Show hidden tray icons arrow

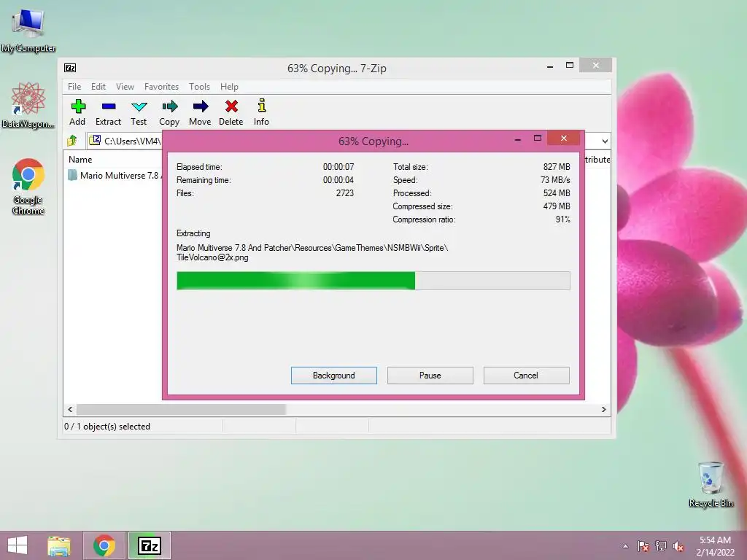pos(625,546)
